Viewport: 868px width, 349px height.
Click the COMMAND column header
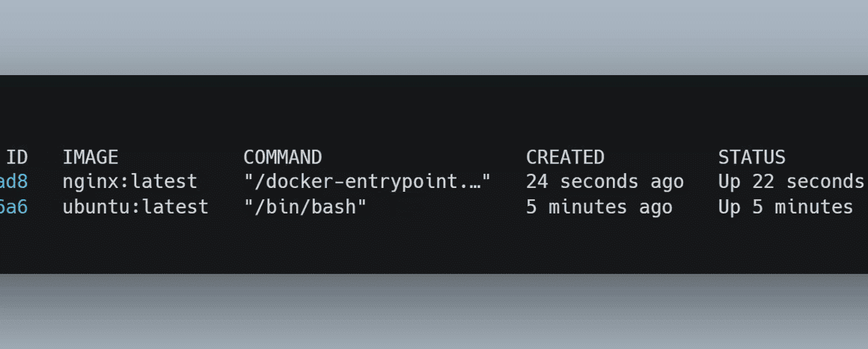point(282,157)
